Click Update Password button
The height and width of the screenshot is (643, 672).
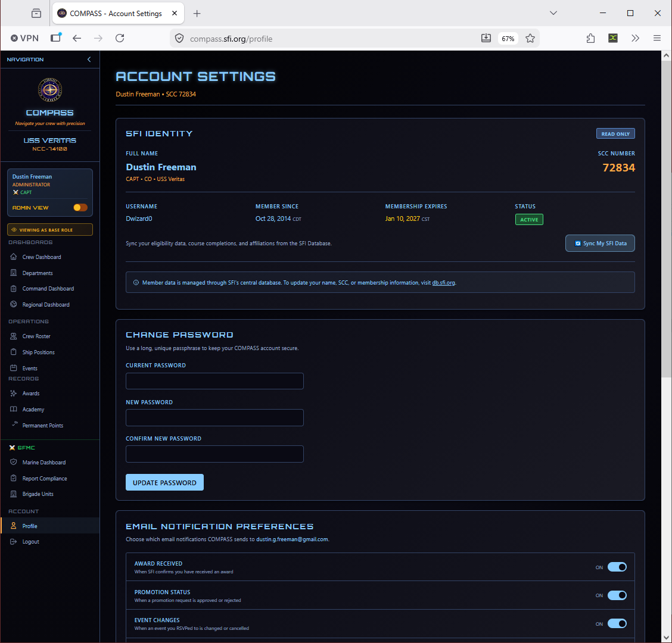click(164, 482)
